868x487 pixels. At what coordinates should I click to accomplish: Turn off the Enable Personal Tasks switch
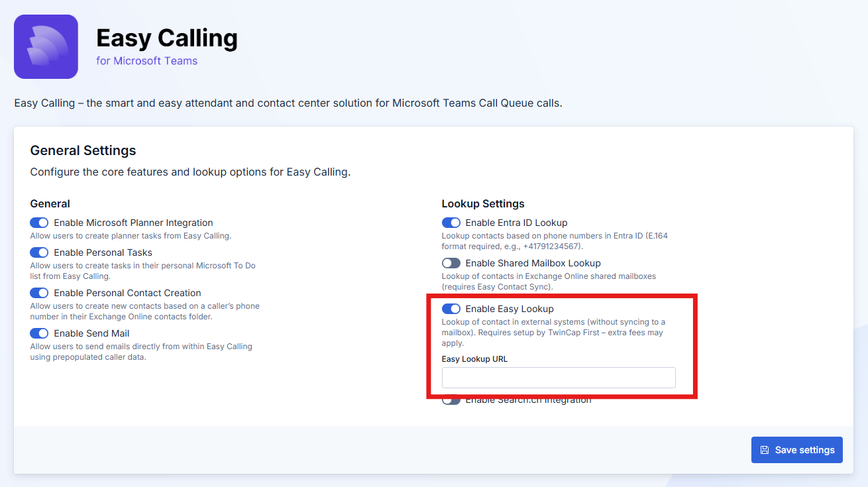[39, 252]
